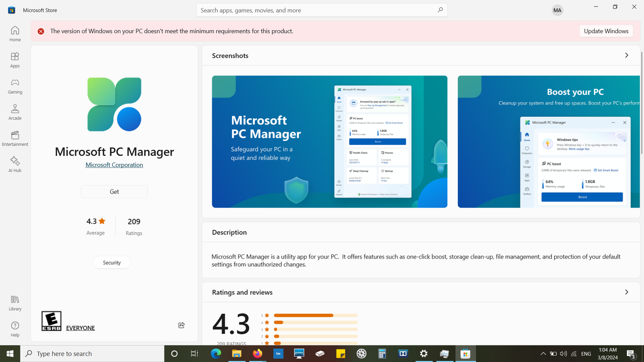
Task: Open the Gaming section
Action: click(15, 86)
